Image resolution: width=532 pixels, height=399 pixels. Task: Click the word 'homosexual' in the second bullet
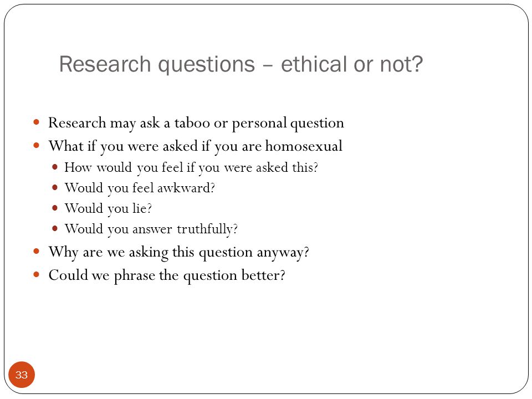click(x=304, y=146)
